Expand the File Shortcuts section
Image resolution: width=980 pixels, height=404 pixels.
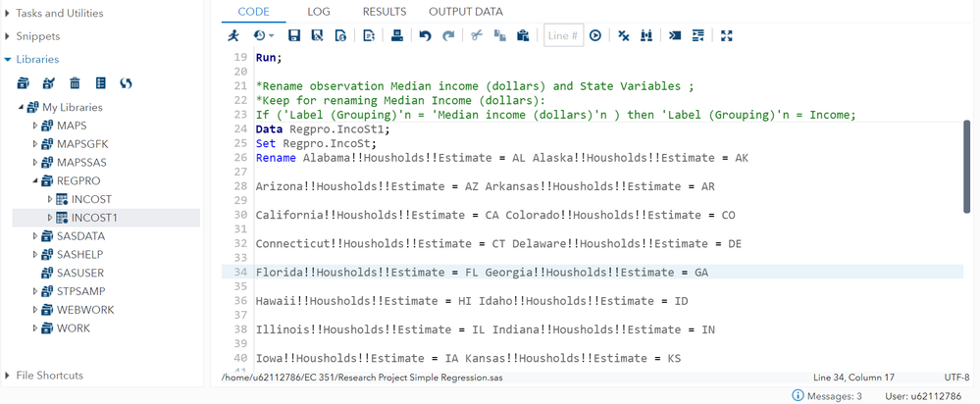(x=8, y=376)
